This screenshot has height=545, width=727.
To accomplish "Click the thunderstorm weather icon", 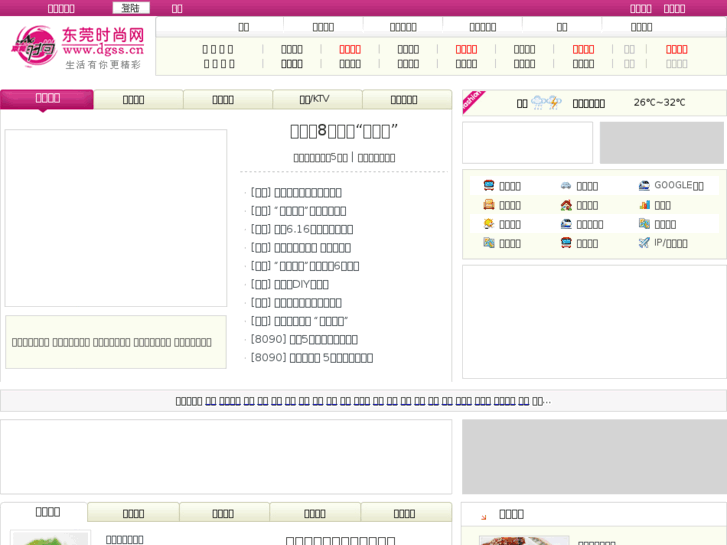I will point(554,103).
